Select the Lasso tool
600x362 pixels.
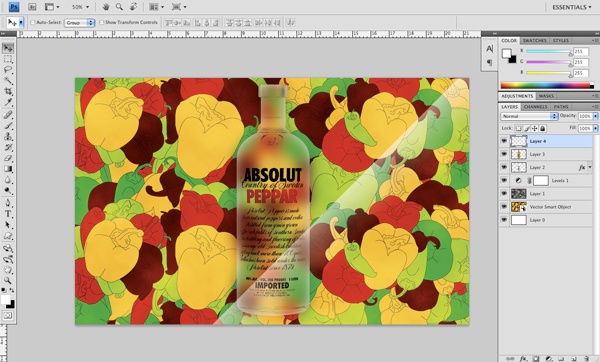(x=8, y=70)
